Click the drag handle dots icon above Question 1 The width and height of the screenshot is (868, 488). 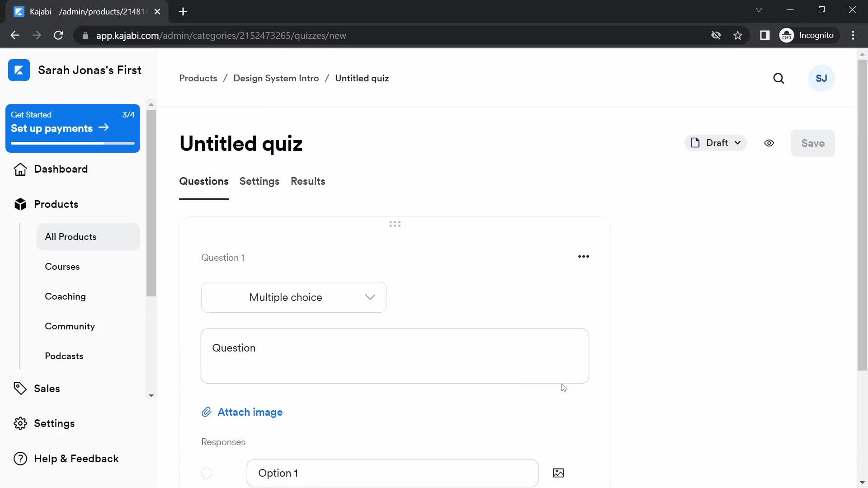click(x=395, y=224)
